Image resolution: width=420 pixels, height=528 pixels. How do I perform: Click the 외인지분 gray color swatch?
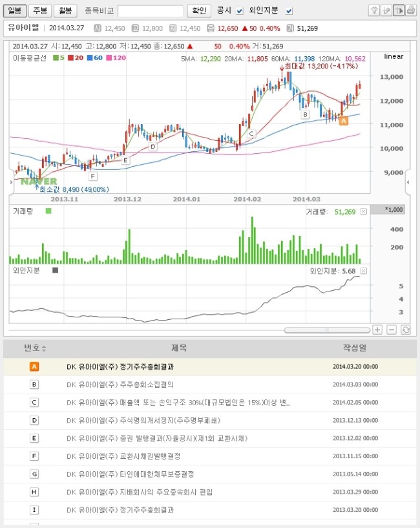click(56, 270)
